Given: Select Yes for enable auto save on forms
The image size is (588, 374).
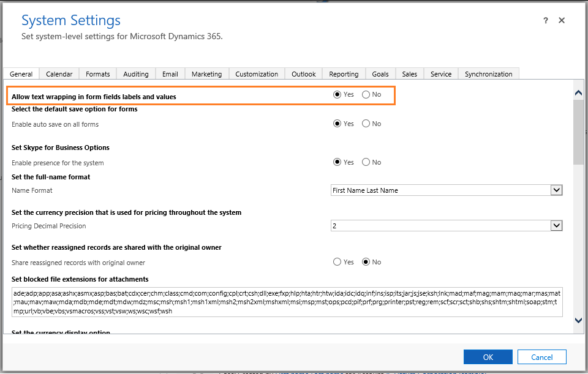Looking at the screenshot, I should (337, 124).
